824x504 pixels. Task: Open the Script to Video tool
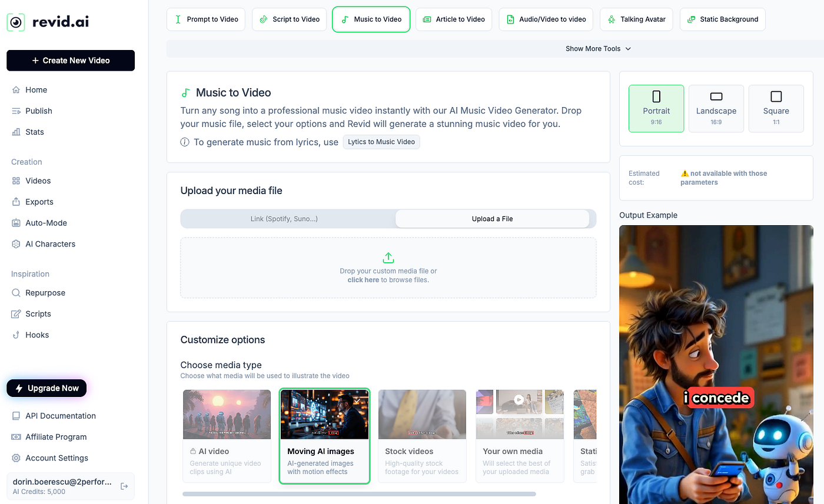(290, 19)
